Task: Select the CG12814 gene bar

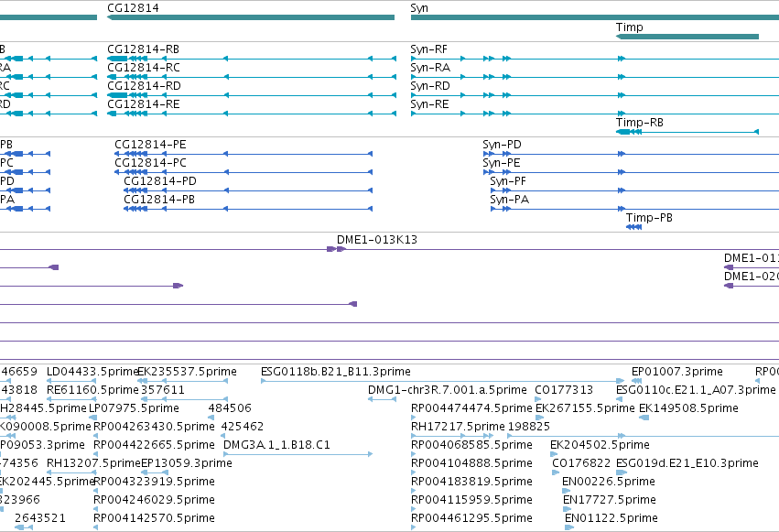Action: (x=251, y=17)
